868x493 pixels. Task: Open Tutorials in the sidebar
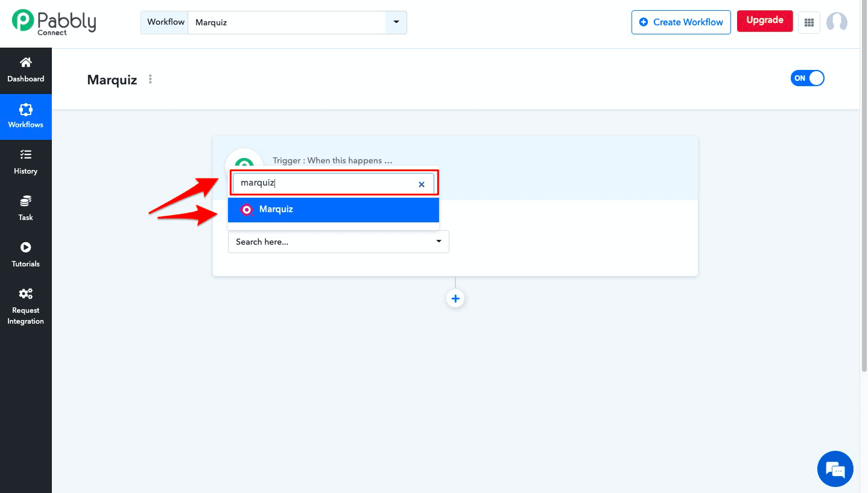tap(26, 256)
